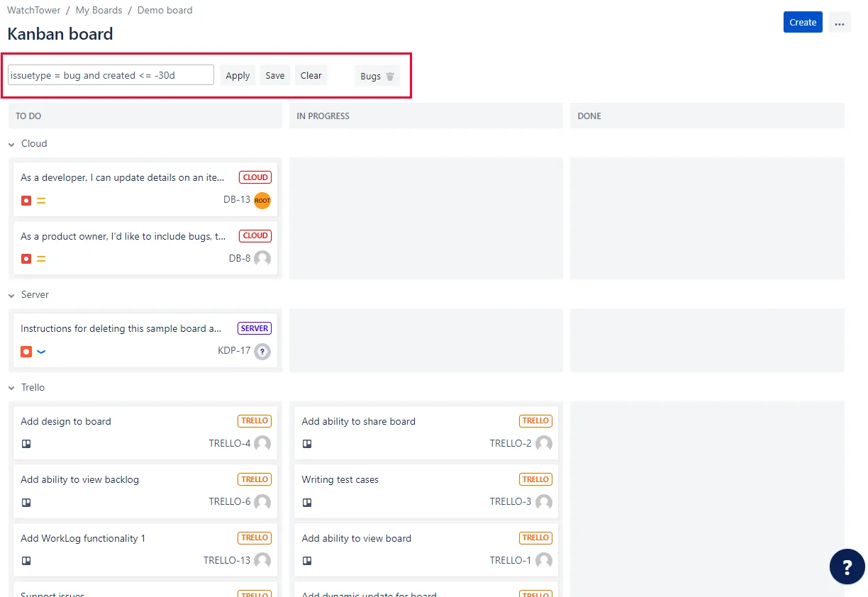Click the IN PROGRESS column header
This screenshot has height=597, width=868.
pos(426,116)
